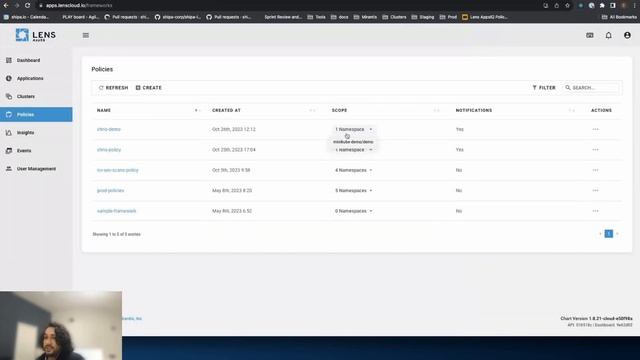Viewport: 640px width, 360px height.
Task: Open the Filter control
Action: point(544,88)
